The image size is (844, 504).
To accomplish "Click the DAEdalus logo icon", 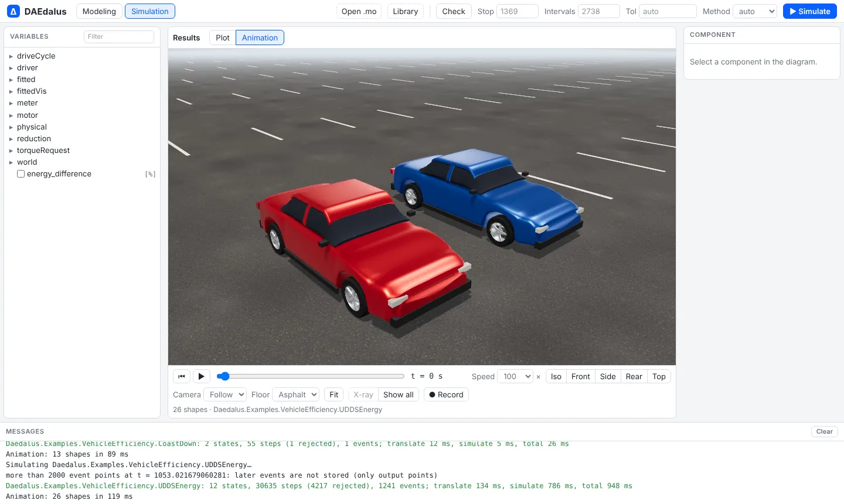I will [13, 11].
